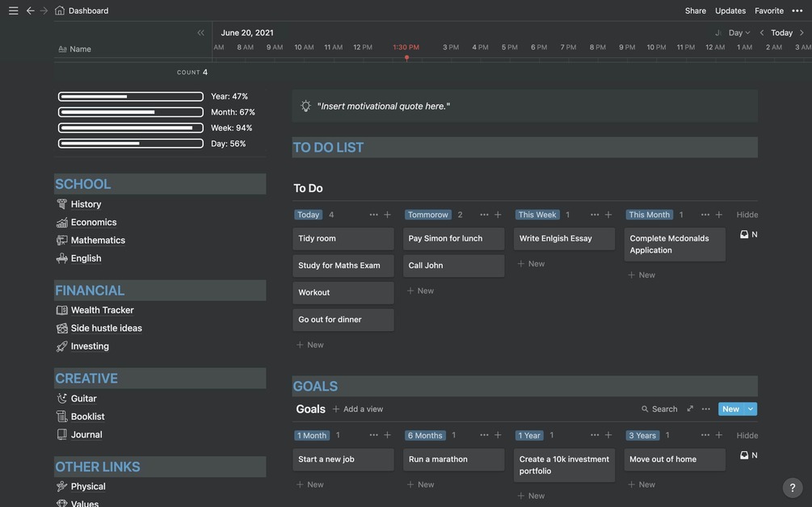Open the Day timeline range dropdown
812x507 pixels.
tap(739, 33)
